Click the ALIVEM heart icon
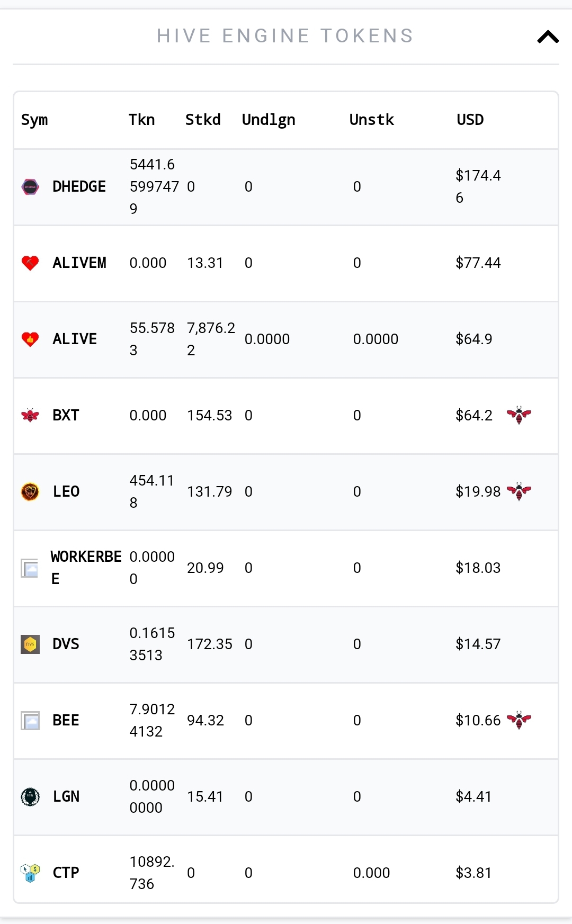Image resolution: width=572 pixels, height=924 pixels. [30, 263]
